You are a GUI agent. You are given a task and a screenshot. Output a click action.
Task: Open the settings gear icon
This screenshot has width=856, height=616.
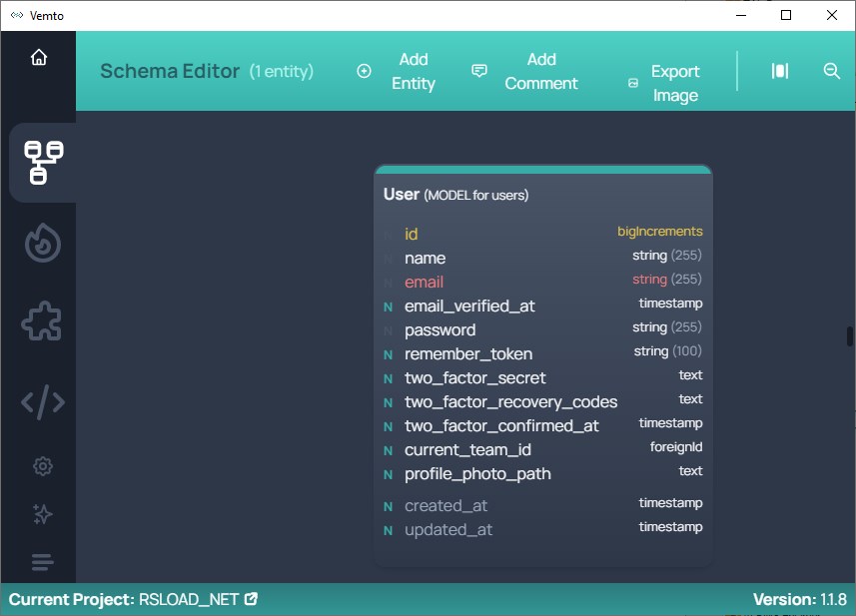pos(43,466)
